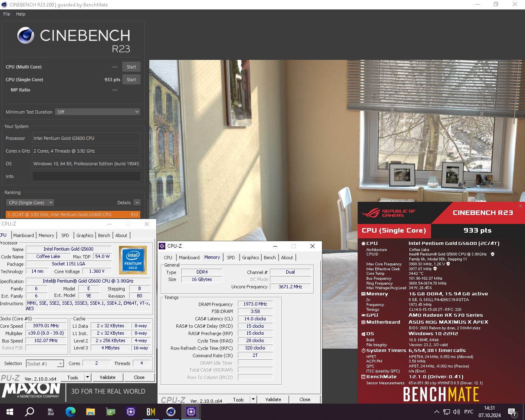Open Graphics tab in front CPU-Z

point(251,258)
